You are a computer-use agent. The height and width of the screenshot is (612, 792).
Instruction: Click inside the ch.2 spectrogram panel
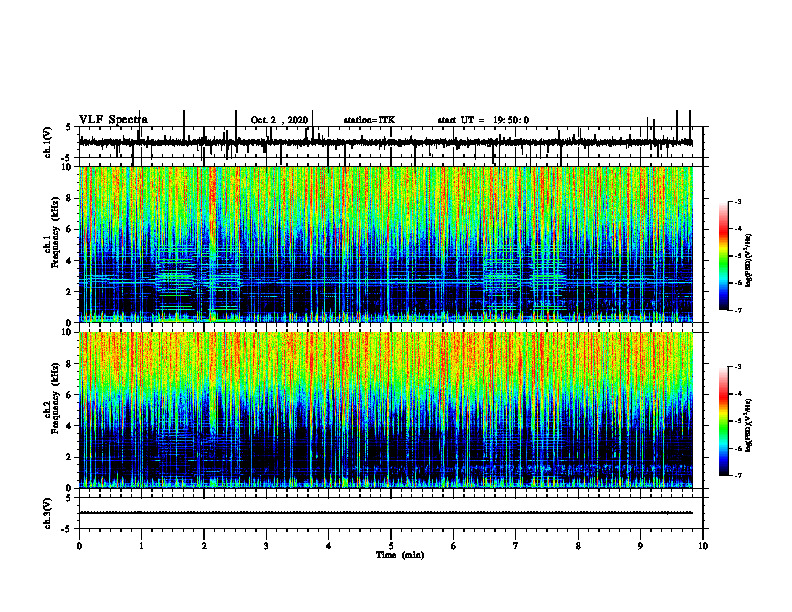pyautogui.click(x=385, y=410)
